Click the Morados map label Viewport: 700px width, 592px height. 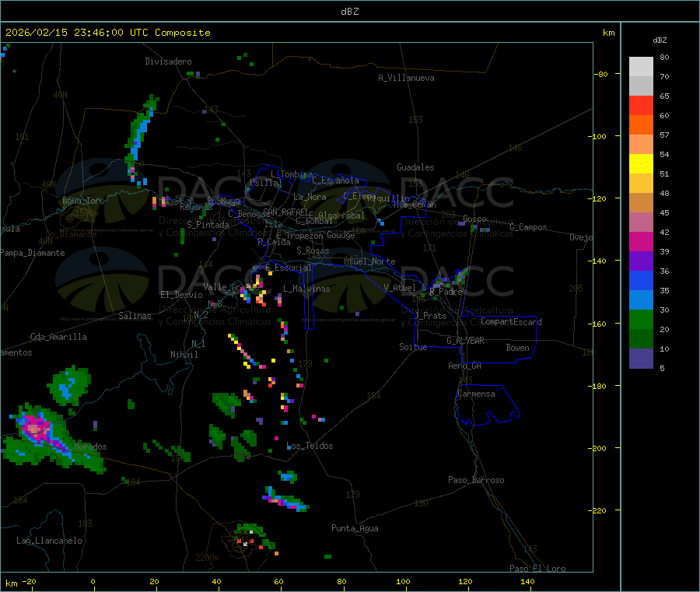point(90,447)
